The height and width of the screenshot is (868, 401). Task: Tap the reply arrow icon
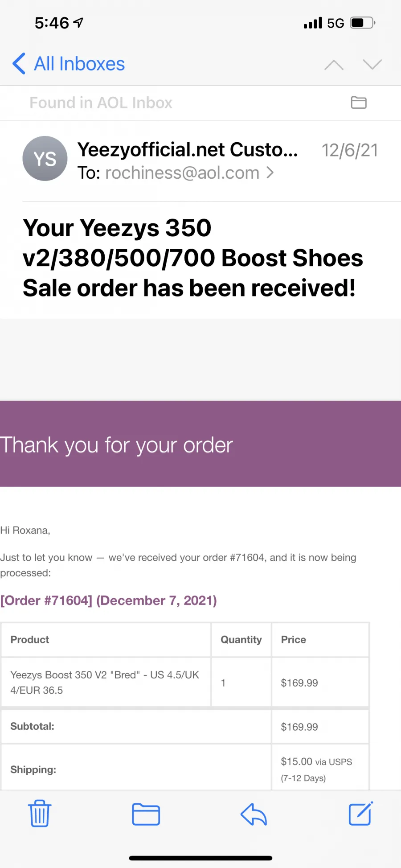coord(254,814)
